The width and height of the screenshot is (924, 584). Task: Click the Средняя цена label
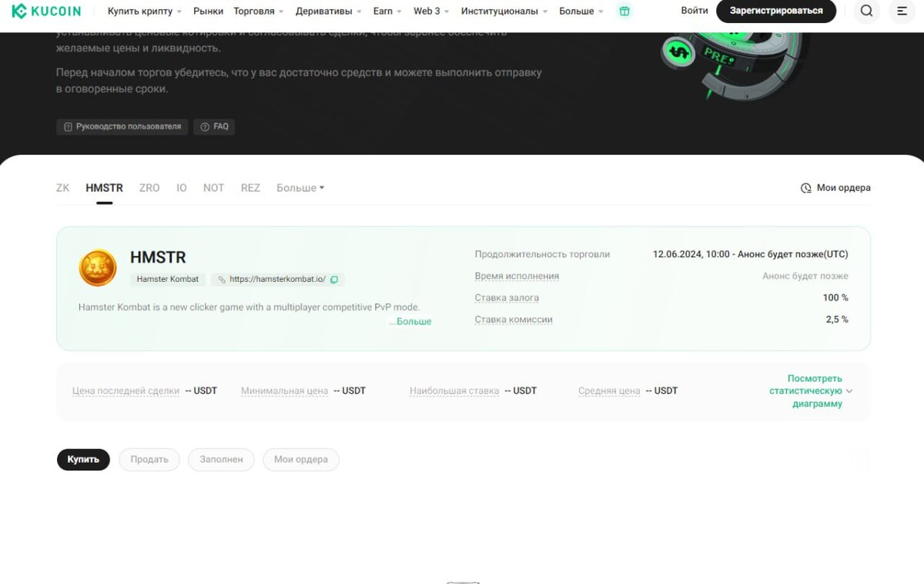(609, 391)
